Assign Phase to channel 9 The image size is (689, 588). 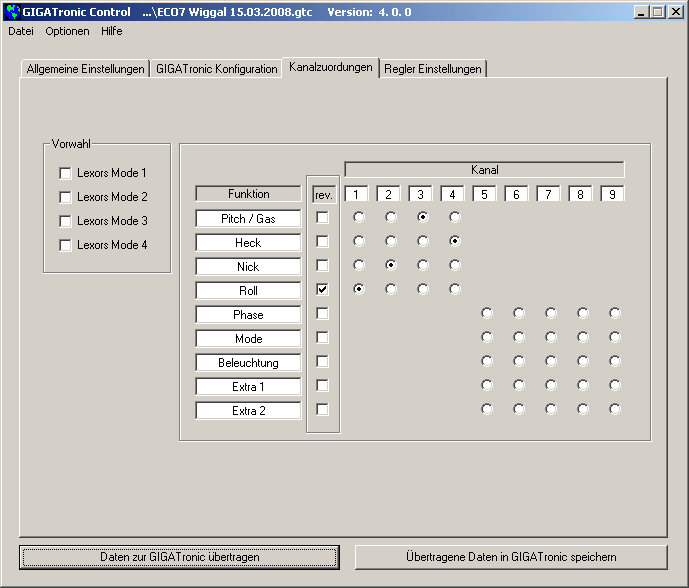tap(615, 313)
